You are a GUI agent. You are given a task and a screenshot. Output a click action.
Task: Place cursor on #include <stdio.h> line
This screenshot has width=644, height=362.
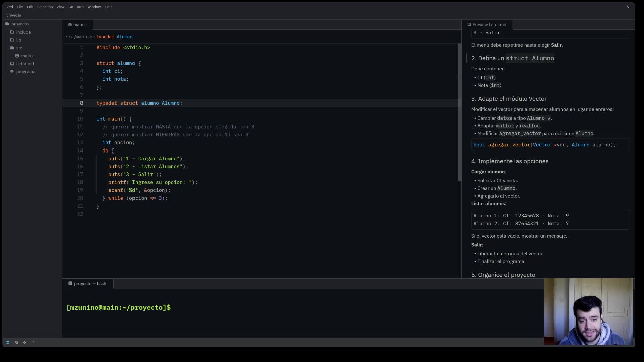pos(123,47)
